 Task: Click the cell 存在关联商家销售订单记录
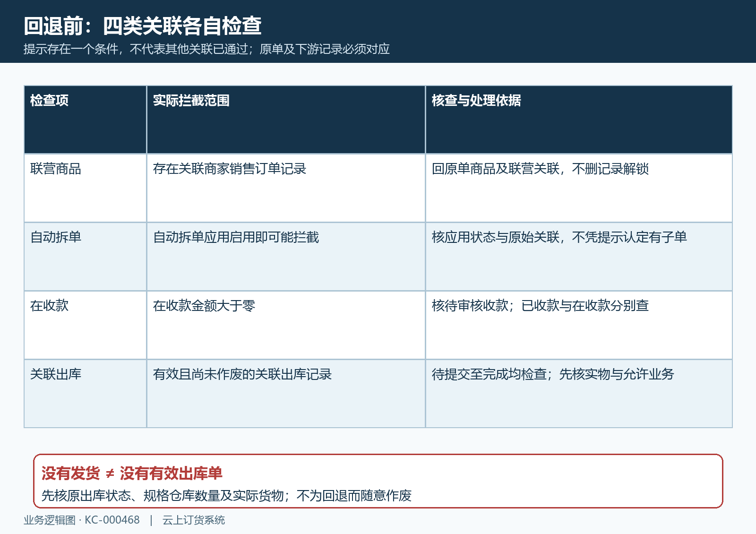[x=286, y=188]
